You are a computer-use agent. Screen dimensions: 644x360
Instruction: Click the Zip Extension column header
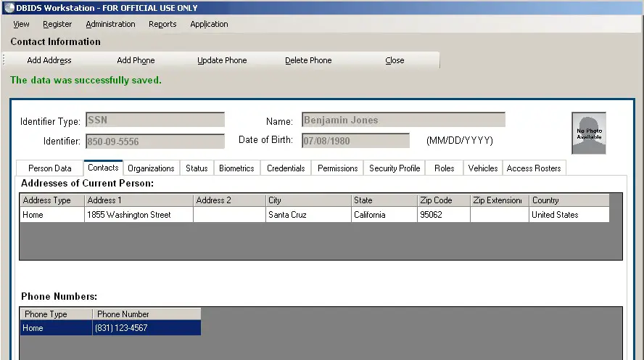(500, 200)
